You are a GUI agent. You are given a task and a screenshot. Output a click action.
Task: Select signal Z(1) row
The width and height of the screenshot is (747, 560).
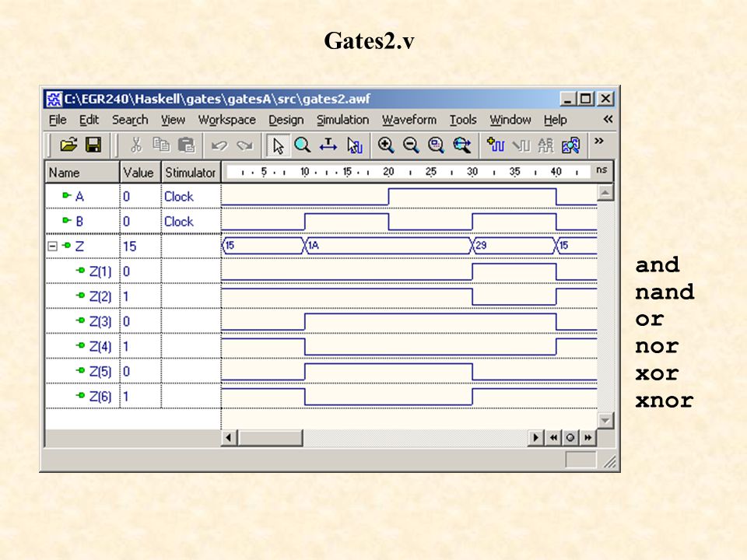coord(100,271)
